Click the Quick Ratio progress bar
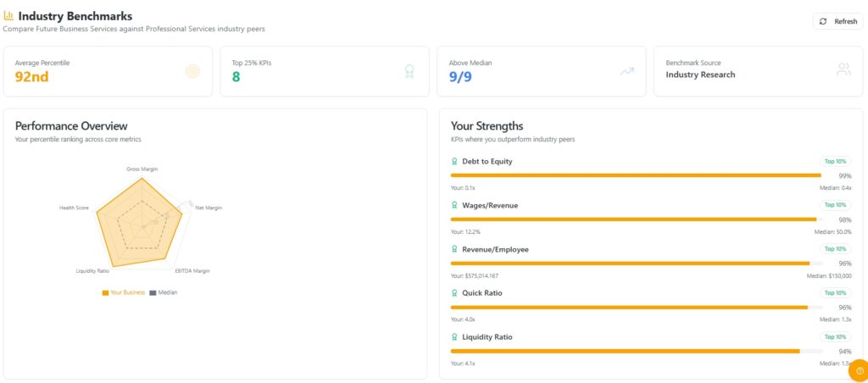The height and width of the screenshot is (383, 868). pyautogui.click(x=629, y=307)
